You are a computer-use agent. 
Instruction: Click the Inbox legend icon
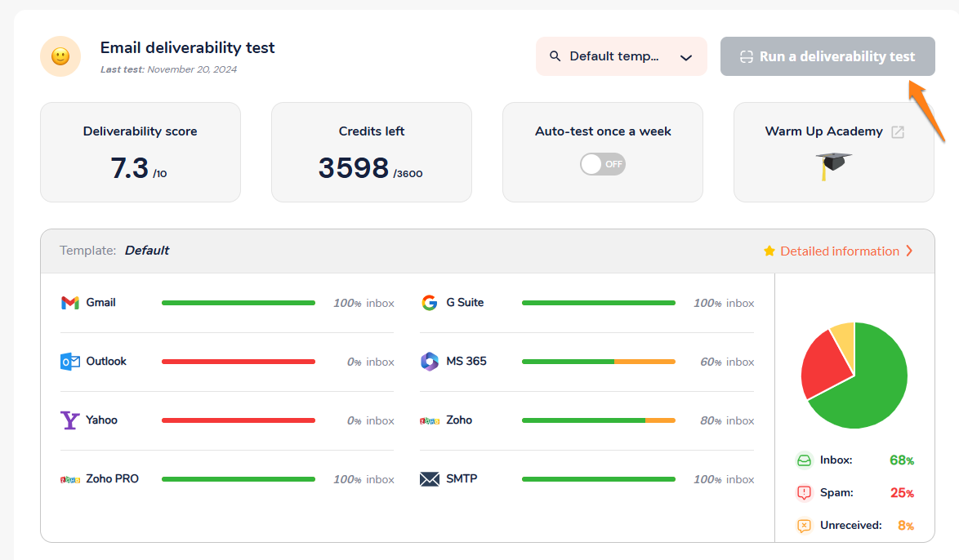click(805, 460)
